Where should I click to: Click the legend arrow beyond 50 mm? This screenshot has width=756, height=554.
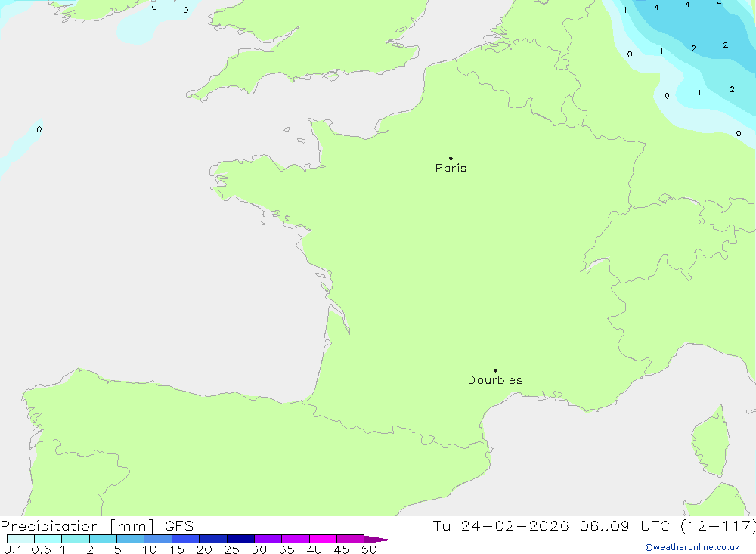tap(378, 539)
